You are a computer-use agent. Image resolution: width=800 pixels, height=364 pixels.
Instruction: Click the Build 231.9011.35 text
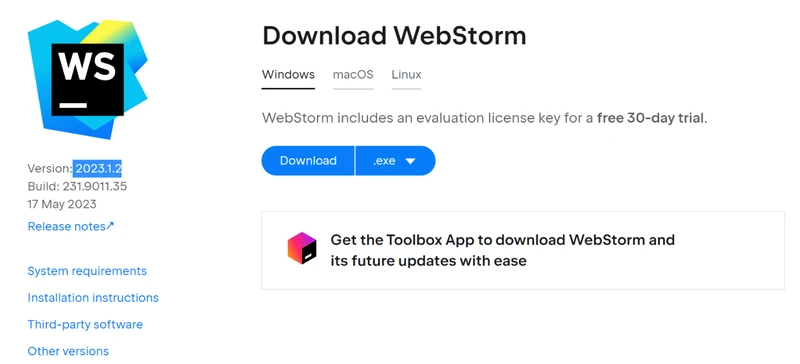[77, 186]
